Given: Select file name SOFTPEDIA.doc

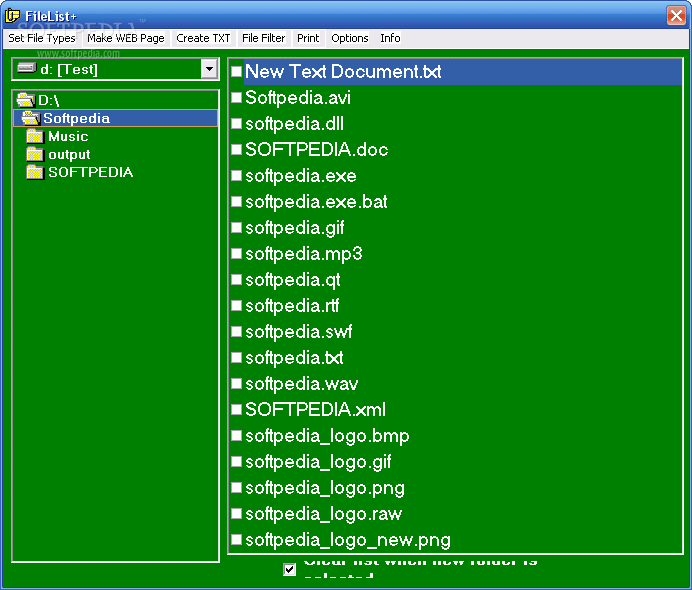Looking at the screenshot, I should (x=316, y=150).
